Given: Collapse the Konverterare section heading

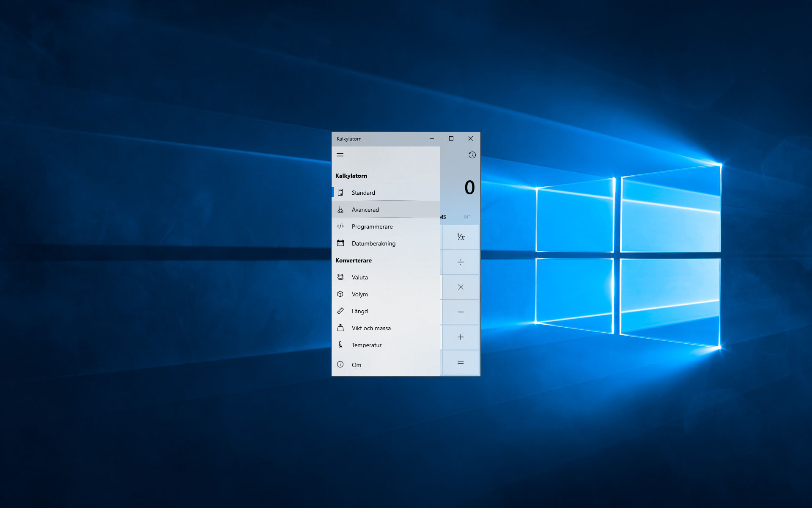Looking at the screenshot, I should click(x=354, y=260).
